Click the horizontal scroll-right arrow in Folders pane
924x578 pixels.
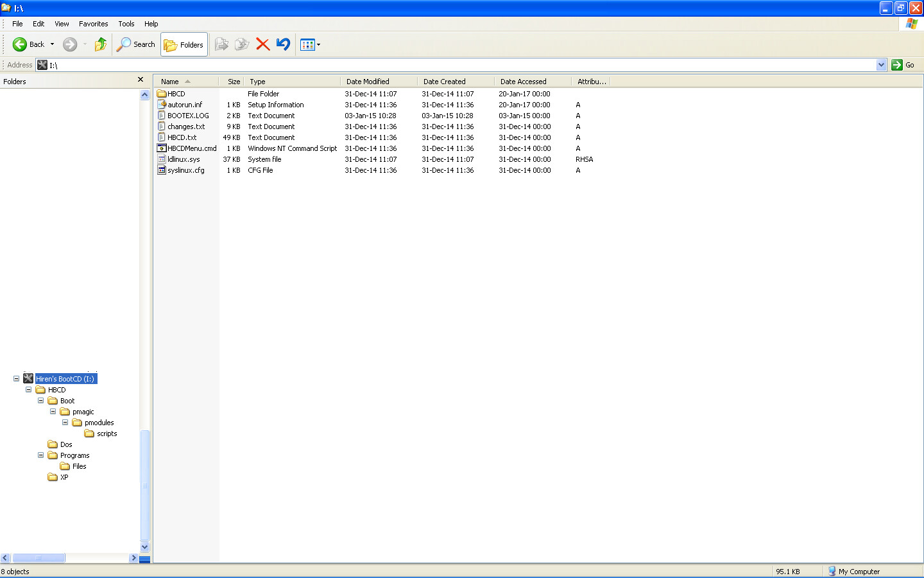coord(133,558)
